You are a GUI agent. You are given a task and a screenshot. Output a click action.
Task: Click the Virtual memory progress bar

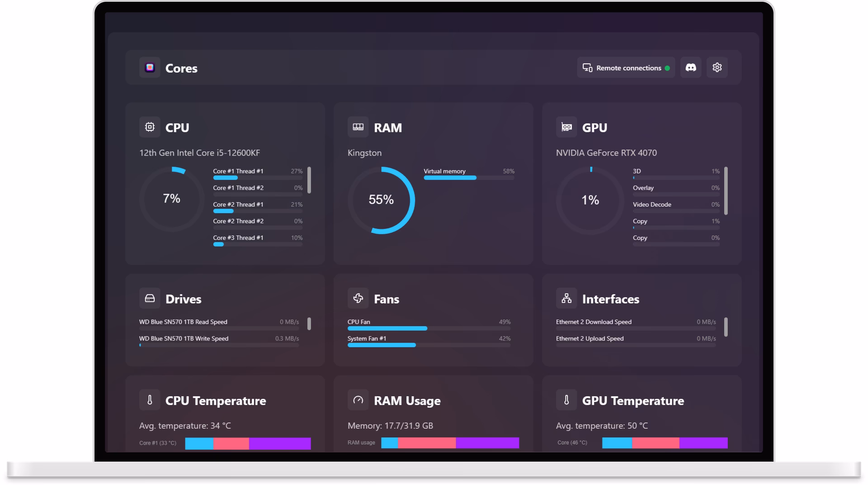(469, 178)
